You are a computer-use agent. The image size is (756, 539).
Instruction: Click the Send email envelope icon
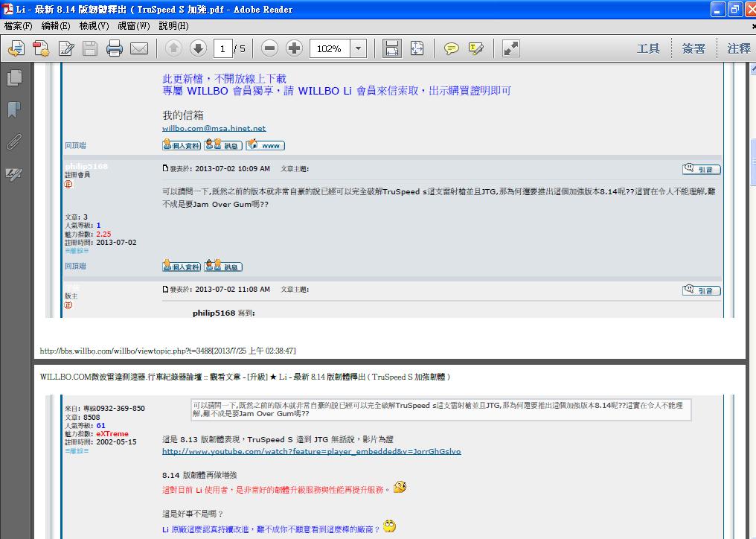[139, 49]
